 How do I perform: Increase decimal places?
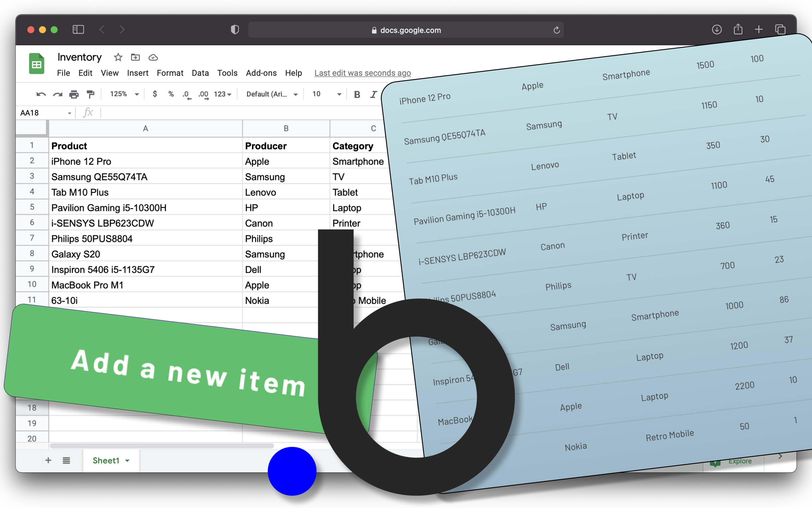(203, 95)
